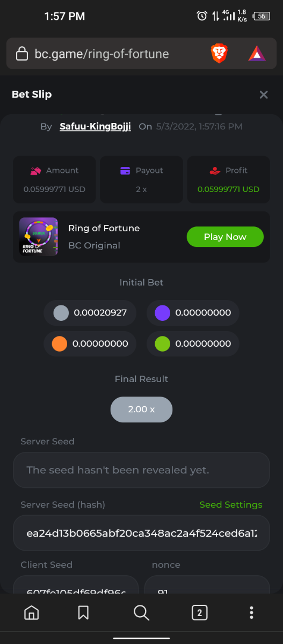Close the Bet Slip panel

[x=264, y=94]
